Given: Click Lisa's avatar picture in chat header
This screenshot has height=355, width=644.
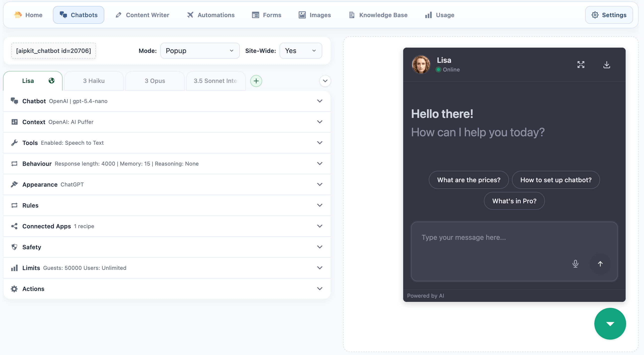Looking at the screenshot, I should 421,65.
